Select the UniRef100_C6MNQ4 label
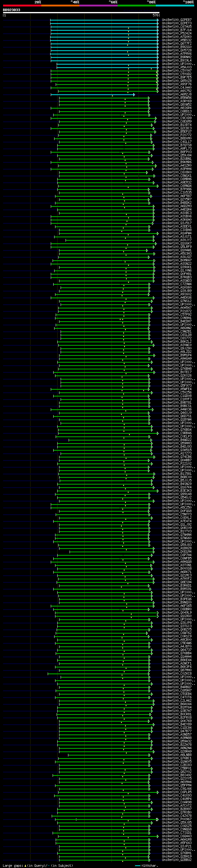Viewport: 197px width, 868px height. [176, 186]
